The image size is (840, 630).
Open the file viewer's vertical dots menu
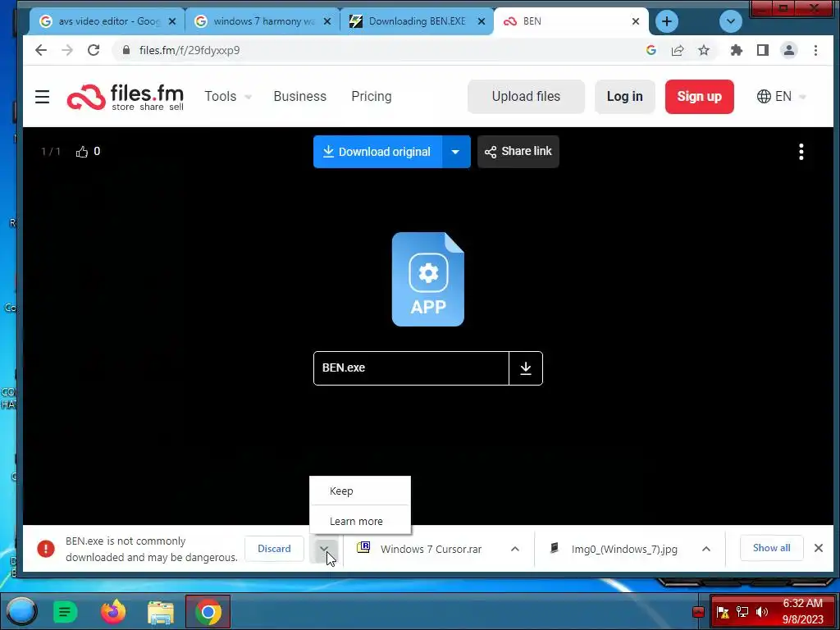click(x=801, y=152)
